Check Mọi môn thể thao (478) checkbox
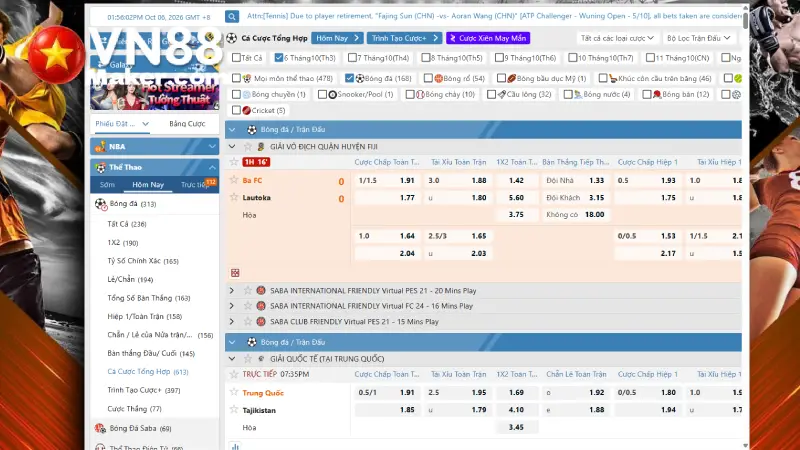 click(236, 78)
